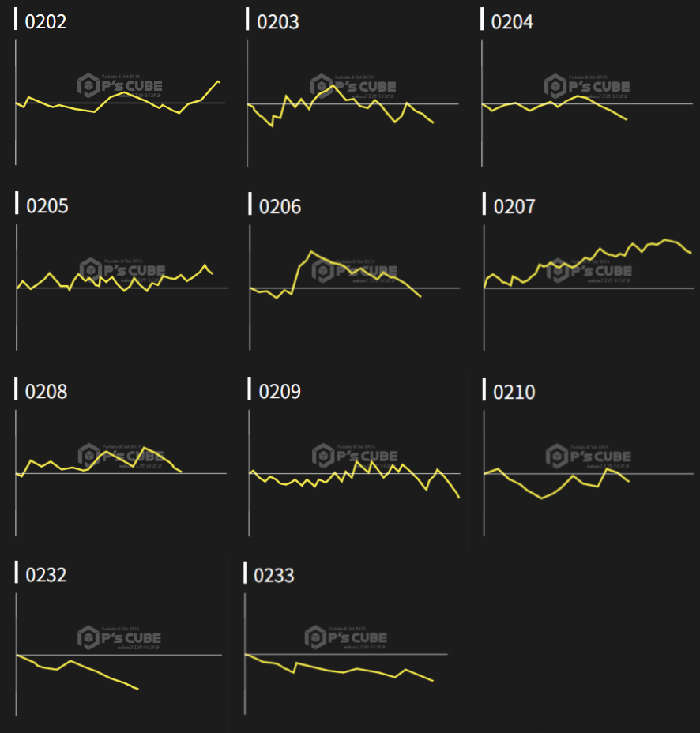Select the cube watermark icon in chart 0206
The height and width of the screenshot is (733, 700).
[322, 271]
